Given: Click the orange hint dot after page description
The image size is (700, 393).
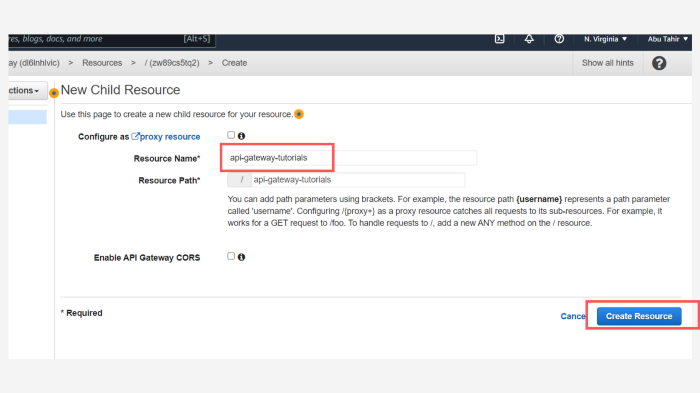Looking at the screenshot, I should click(x=299, y=114).
